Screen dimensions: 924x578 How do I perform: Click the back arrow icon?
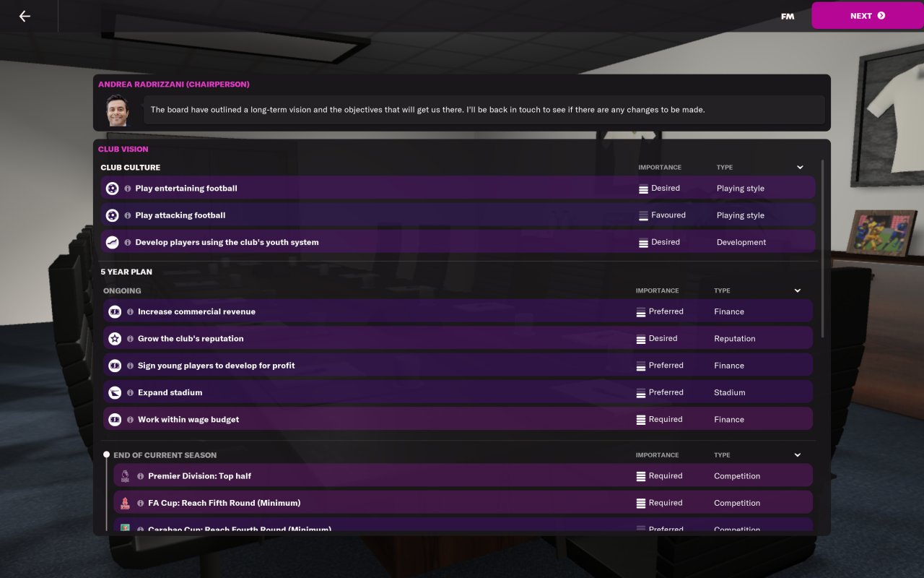point(25,16)
